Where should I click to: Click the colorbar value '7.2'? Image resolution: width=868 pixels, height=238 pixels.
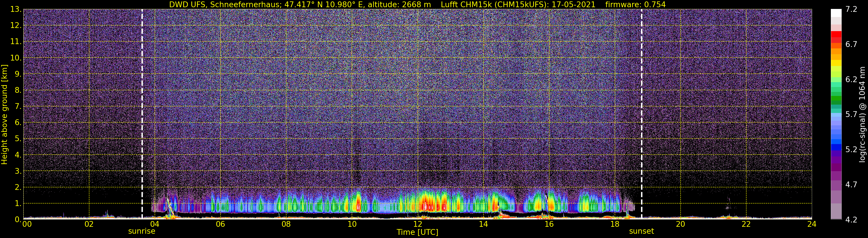pos(851,10)
